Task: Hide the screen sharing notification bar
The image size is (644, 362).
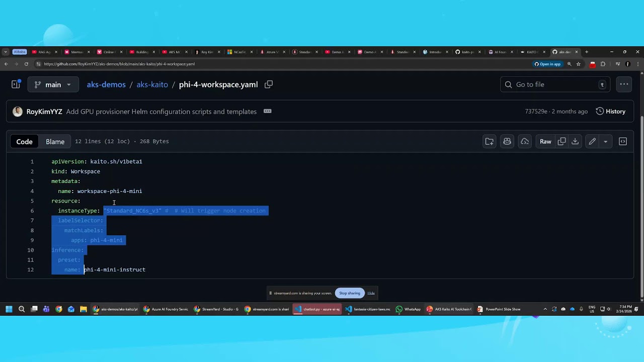Action: click(371, 293)
